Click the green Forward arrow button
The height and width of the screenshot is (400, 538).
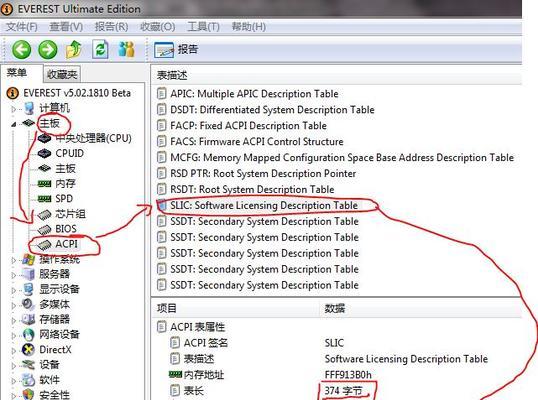click(48, 50)
